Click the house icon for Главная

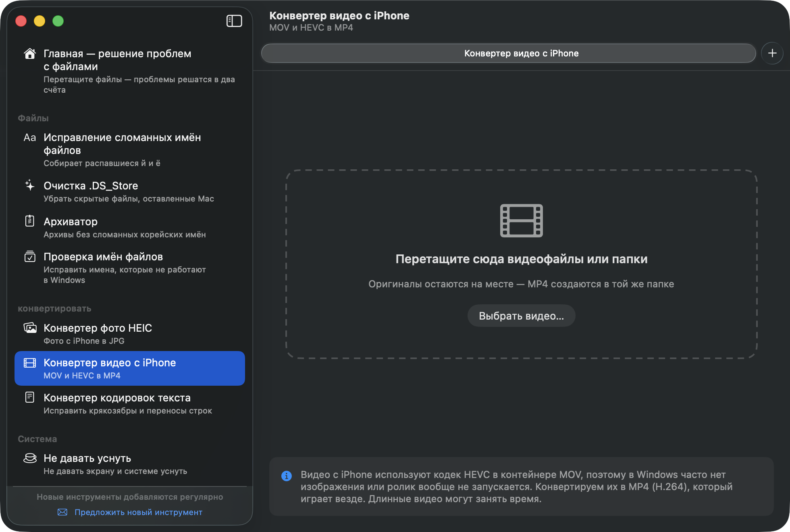point(30,54)
